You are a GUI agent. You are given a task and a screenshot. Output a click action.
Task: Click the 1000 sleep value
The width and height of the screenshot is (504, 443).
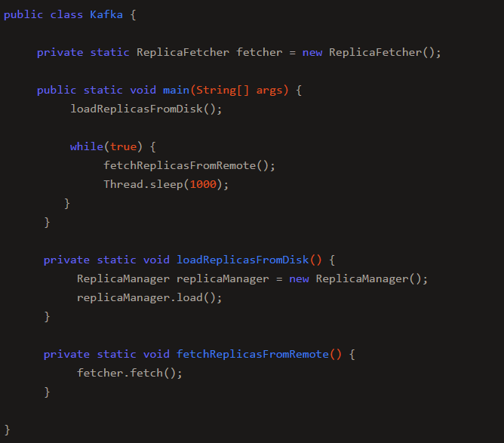pyautogui.click(x=203, y=185)
